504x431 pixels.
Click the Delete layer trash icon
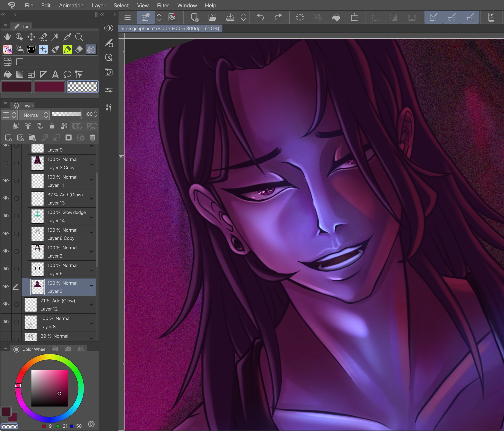[93, 138]
